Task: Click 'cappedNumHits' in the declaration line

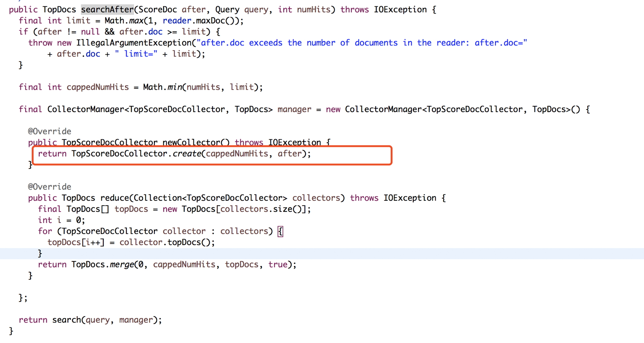Action: 98,87
